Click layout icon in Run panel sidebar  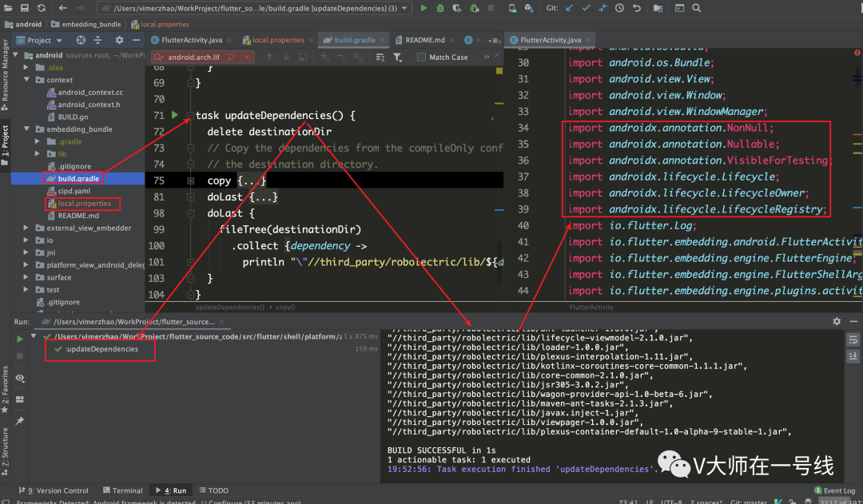(20, 399)
